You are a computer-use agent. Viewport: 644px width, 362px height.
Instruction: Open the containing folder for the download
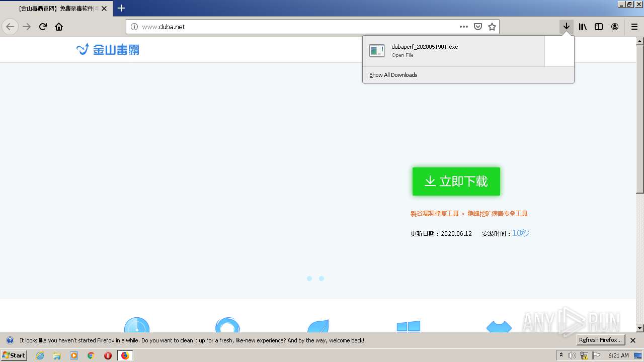[x=559, y=51]
